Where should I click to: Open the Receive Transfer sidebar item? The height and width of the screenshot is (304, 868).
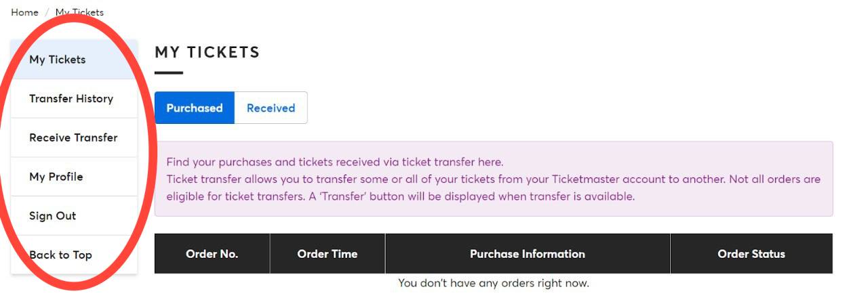[74, 138]
